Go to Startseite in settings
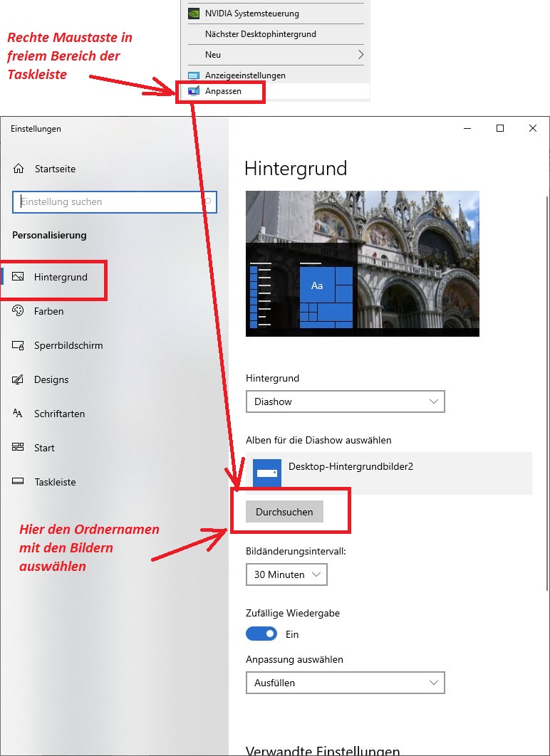 click(114, 169)
